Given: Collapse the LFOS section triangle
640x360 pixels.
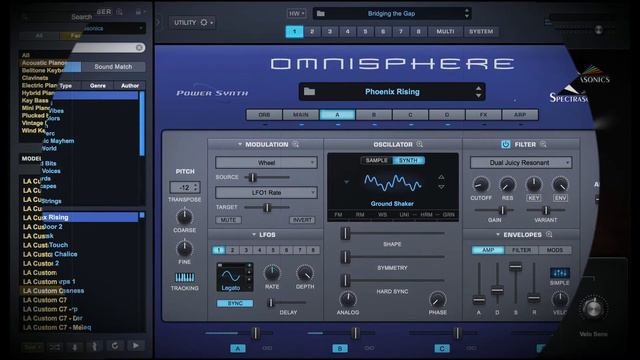Looking at the screenshot, I should 253,234.
